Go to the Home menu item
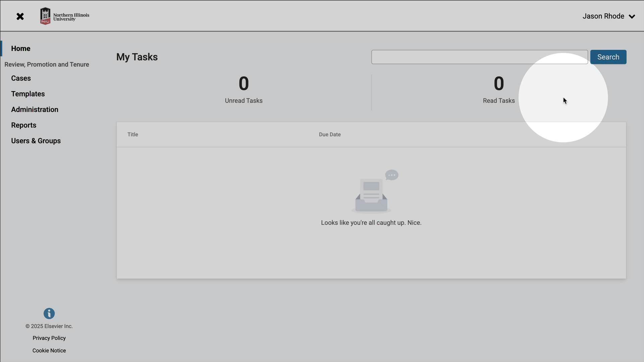This screenshot has height=362, width=644. tap(21, 49)
